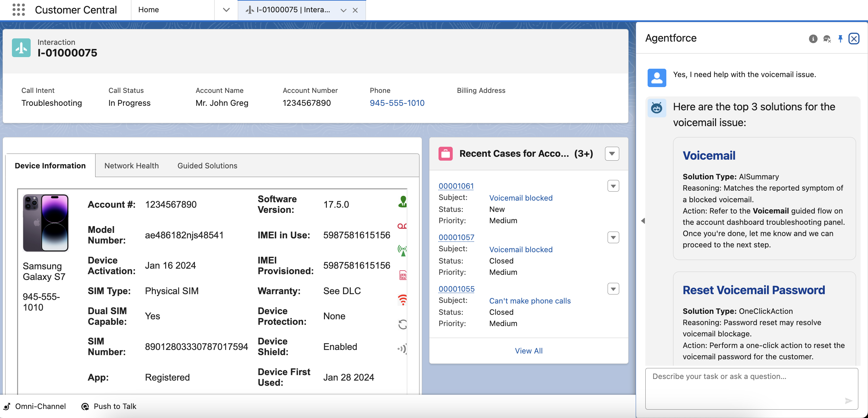The width and height of the screenshot is (868, 418).
Task: Open Recent Cases list actions dropdown
Action: tap(611, 154)
